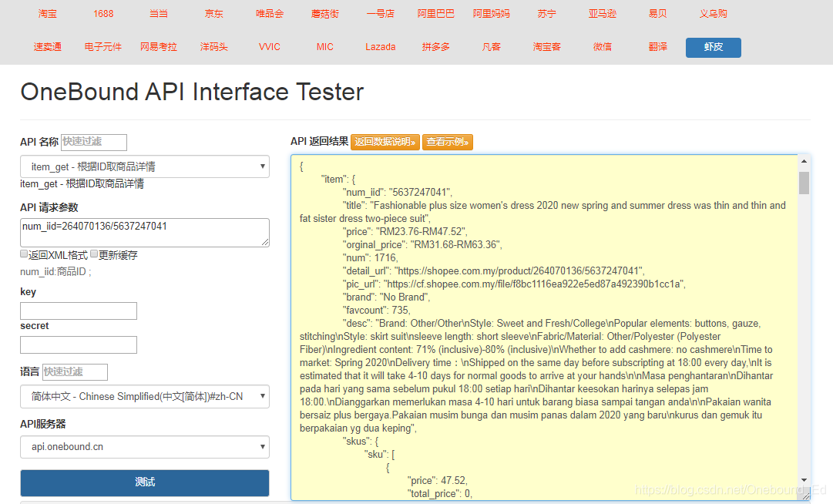
Task: Switch to the 速卖通 tab
Action: (x=47, y=47)
